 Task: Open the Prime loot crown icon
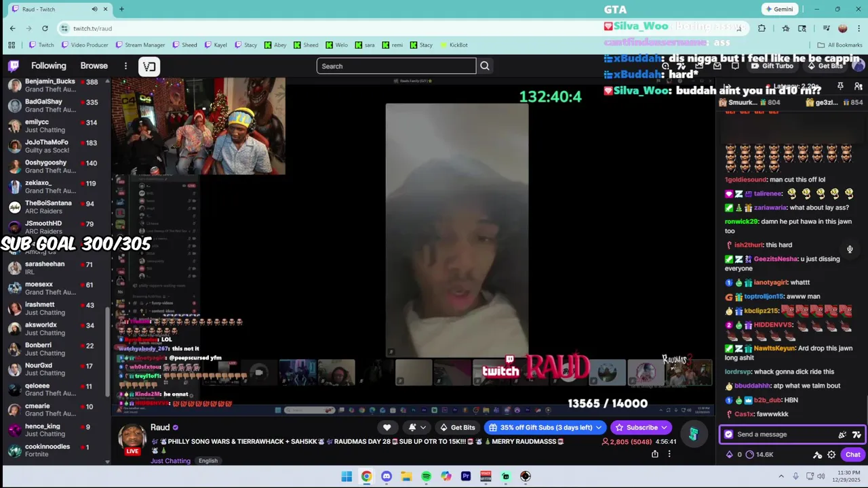click(x=698, y=66)
